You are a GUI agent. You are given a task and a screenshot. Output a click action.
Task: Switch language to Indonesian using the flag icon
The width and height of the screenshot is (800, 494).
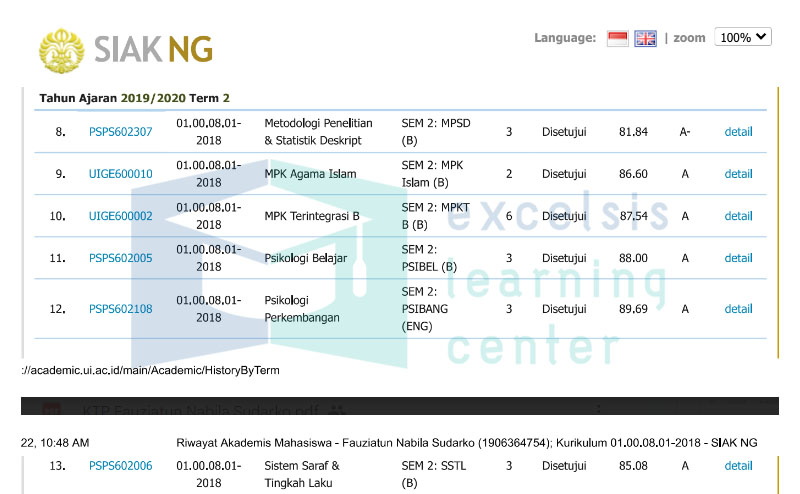pos(618,38)
